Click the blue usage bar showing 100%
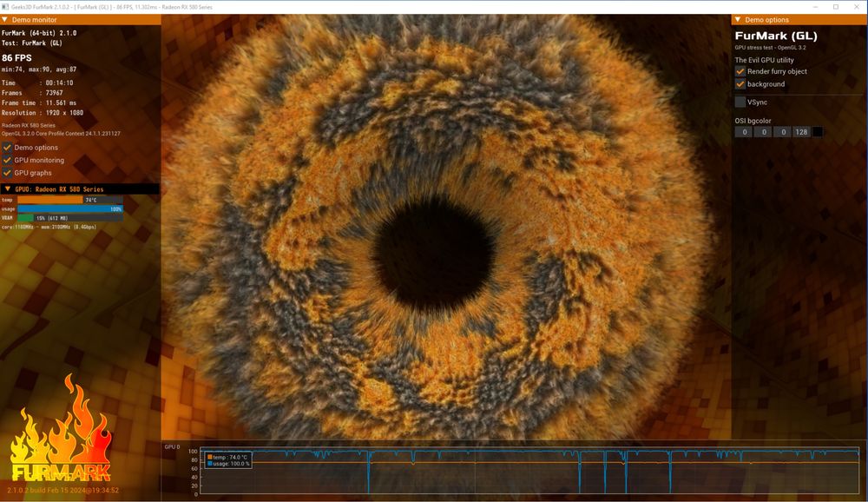868x502 pixels. pyautogui.click(x=70, y=209)
